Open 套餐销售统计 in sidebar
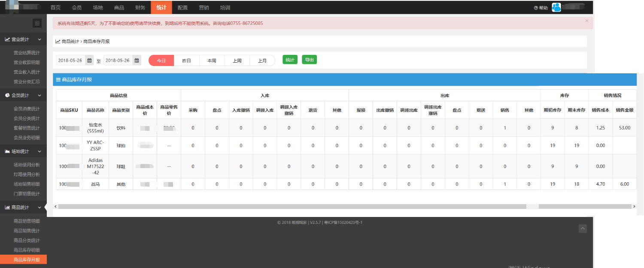 point(27,128)
